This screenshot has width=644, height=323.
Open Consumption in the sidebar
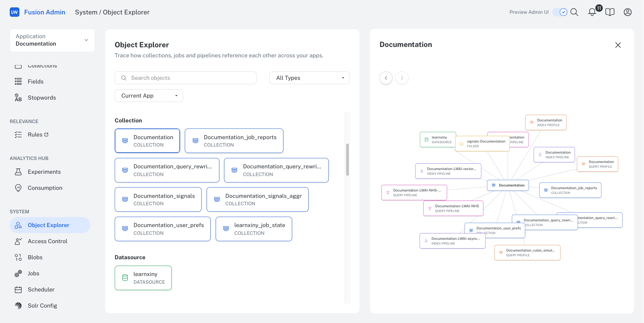(45, 188)
